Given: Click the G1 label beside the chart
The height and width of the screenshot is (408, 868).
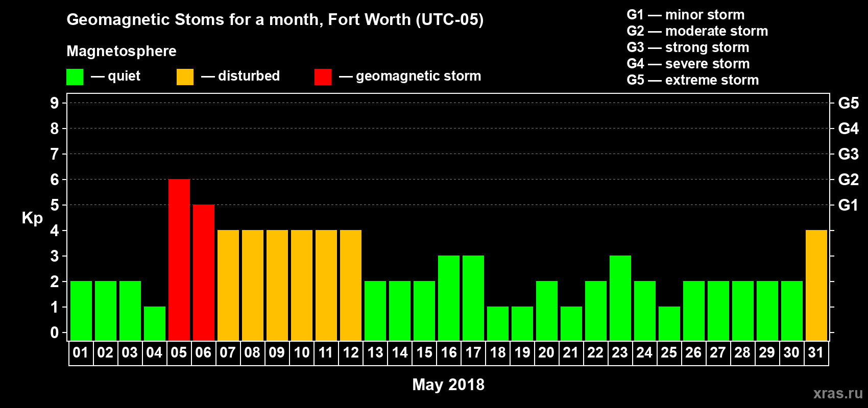Looking at the screenshot, I should click(x=849, y=205).
